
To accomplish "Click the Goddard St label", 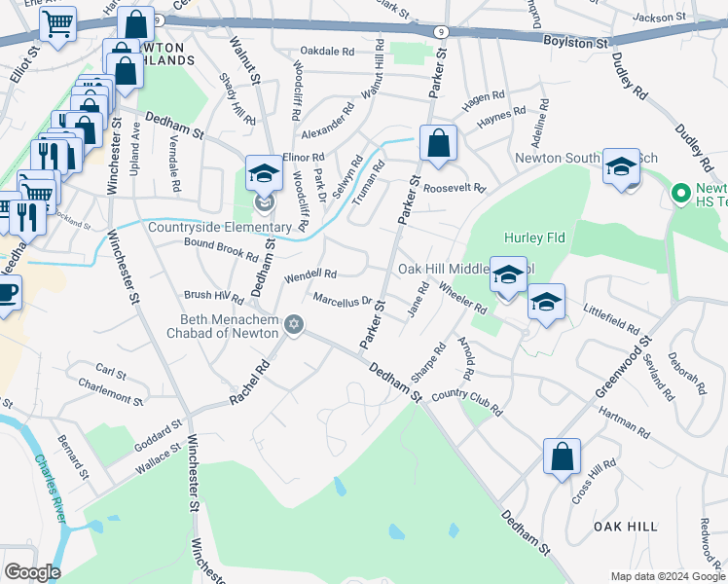I will coord(158,435).
